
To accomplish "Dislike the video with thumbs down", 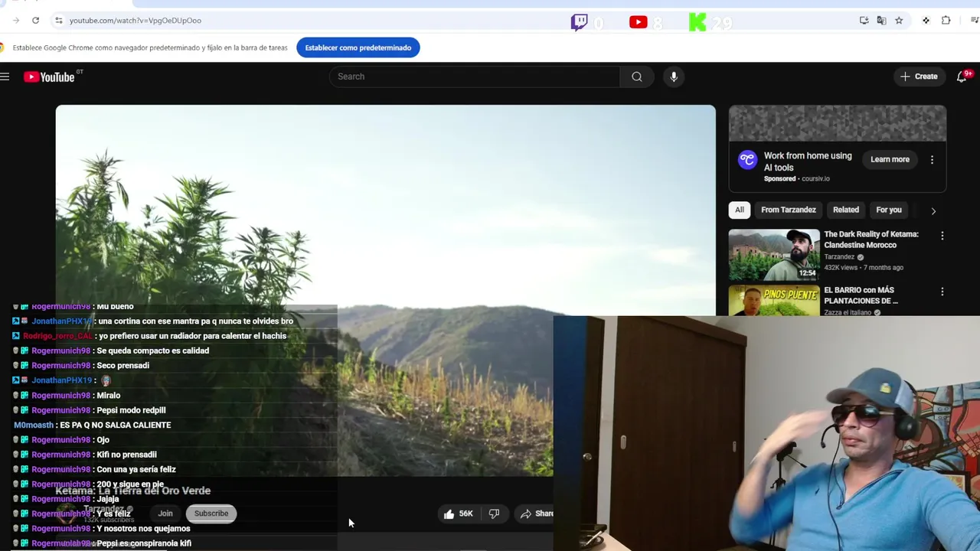I will point(494,514).
